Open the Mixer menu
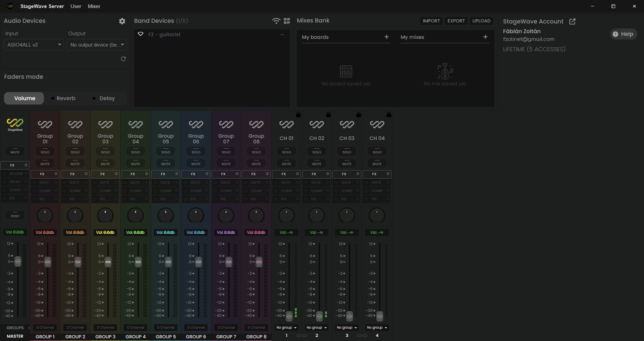The width and height of the screenshot is (644, 341). point(94,6)
